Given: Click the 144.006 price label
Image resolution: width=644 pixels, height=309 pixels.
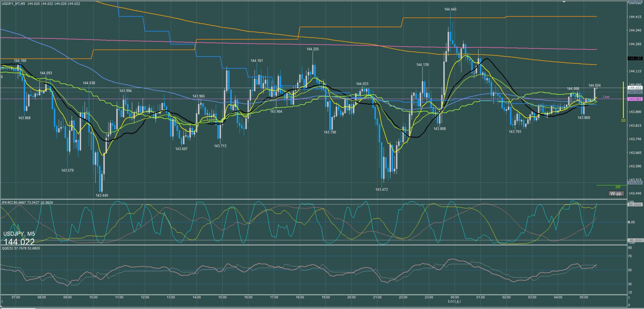Looking at the screenshot, I should click(573, 89).
